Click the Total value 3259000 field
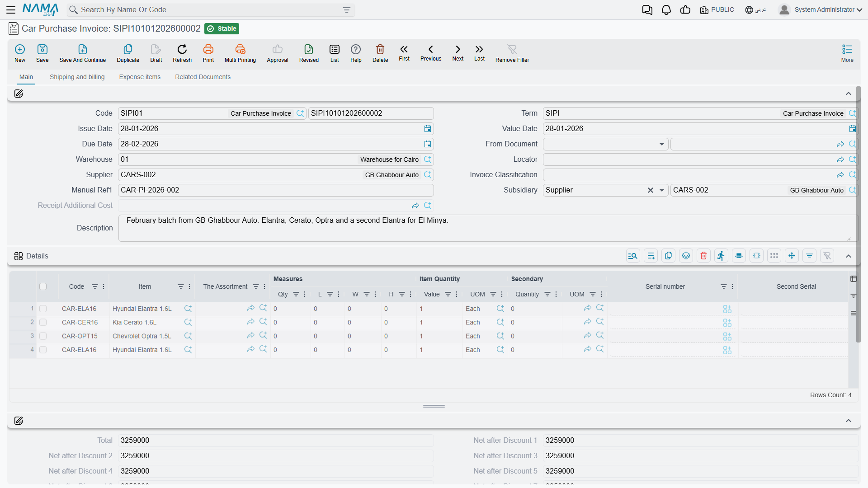868x488 pixels. 276,441
